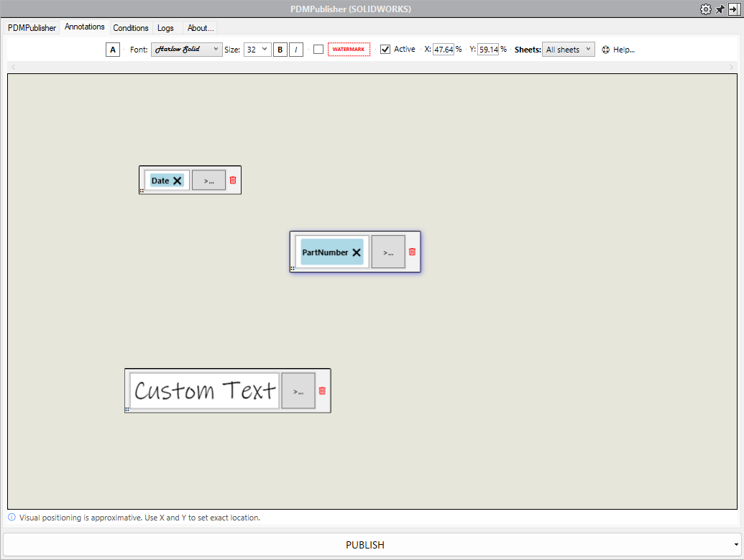Delete the Date annotation via trash icon
Screen dimensions: 744x560
(232, 180)
